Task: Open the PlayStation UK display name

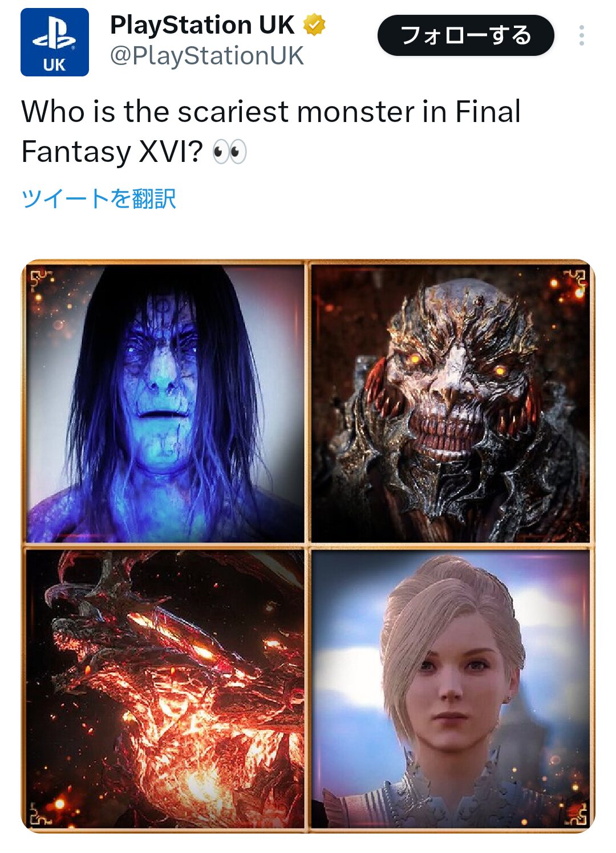Action: tap(202, 25)
